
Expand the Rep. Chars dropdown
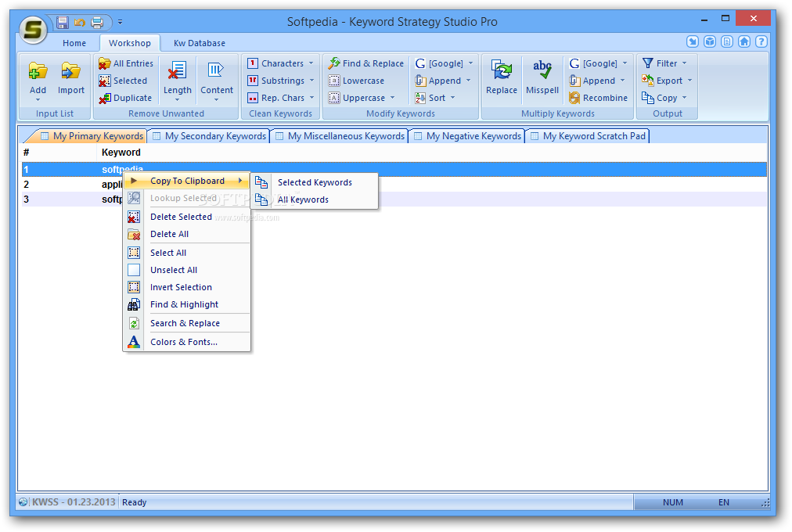coord(311,98)
